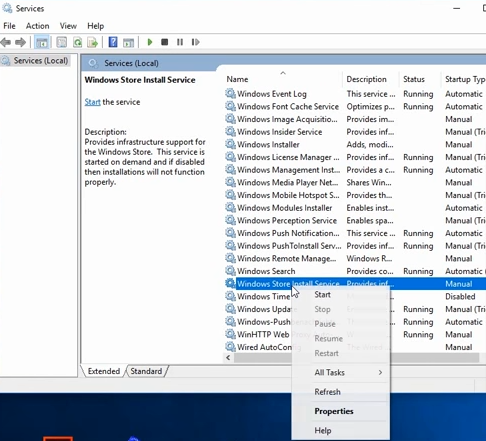
Task: Open the Help menu in menu bar
Action: pos(96,26)
